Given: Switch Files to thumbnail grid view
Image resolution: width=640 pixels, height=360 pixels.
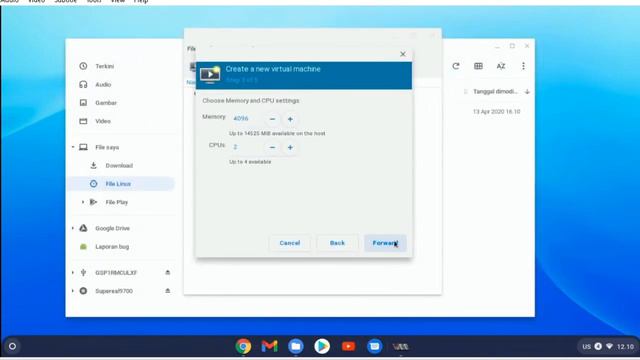Looking at the screenshot, I should pos(478,66).
